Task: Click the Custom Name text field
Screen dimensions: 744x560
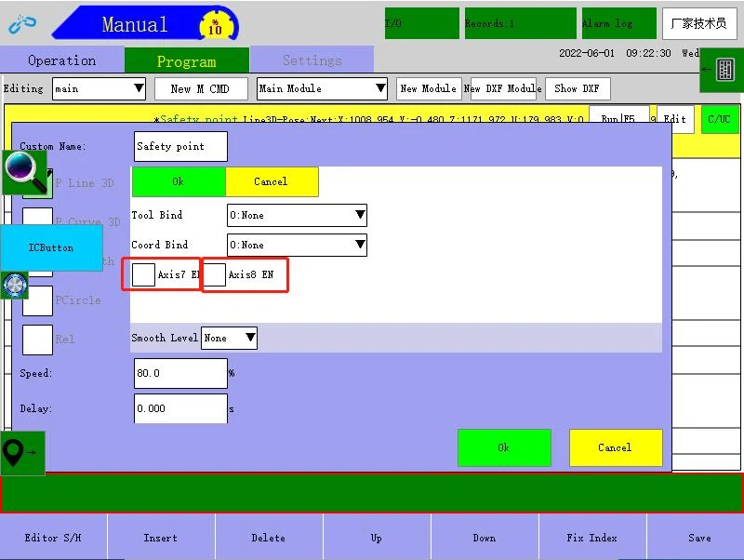Action: (x=181, y=146)
